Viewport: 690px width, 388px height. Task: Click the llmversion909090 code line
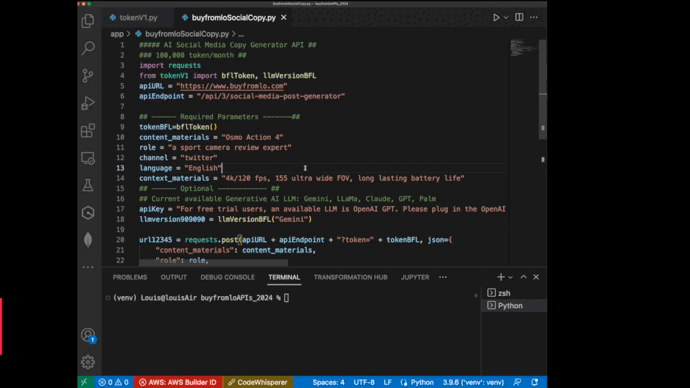(225, 219)
